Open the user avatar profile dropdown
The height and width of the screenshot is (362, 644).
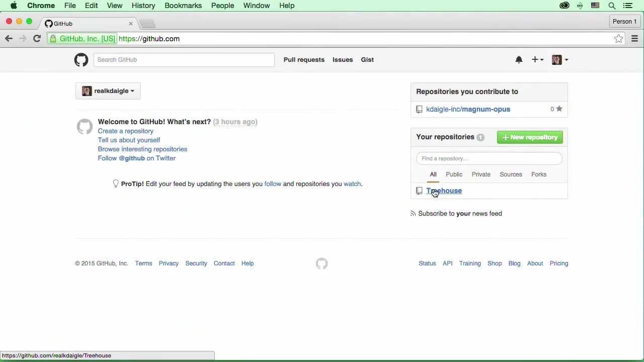tap(559, 60)
